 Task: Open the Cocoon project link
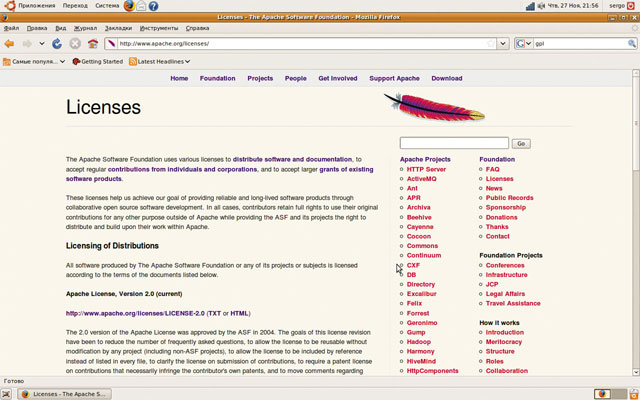[419, 236]
